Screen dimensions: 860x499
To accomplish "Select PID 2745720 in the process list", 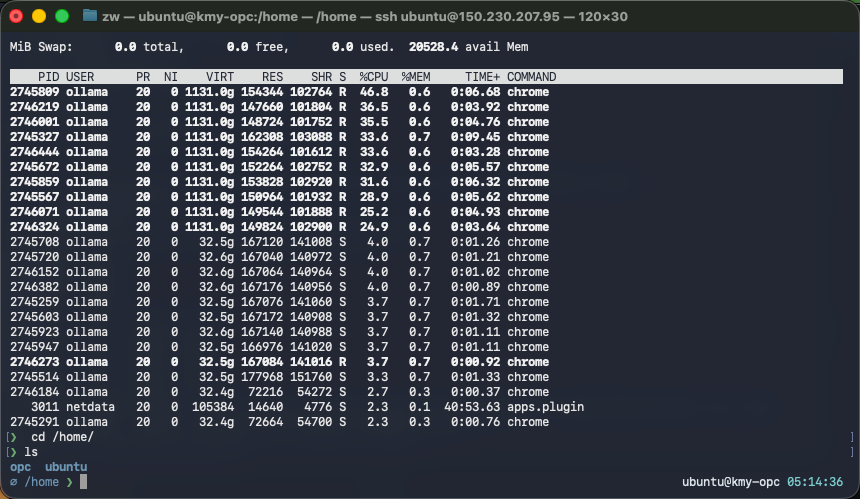I will (x=34, y=257).
